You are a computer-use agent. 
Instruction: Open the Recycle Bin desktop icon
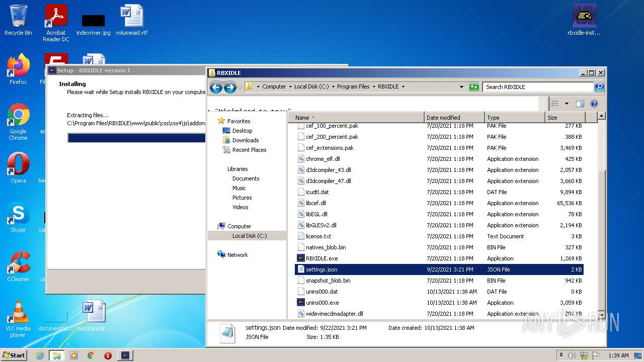[18, 20]
